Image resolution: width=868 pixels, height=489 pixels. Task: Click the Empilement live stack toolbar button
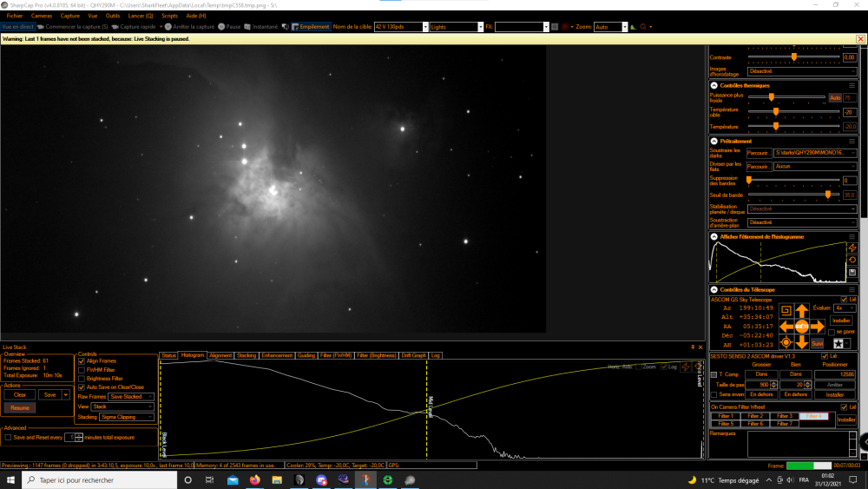coord(311,27)
